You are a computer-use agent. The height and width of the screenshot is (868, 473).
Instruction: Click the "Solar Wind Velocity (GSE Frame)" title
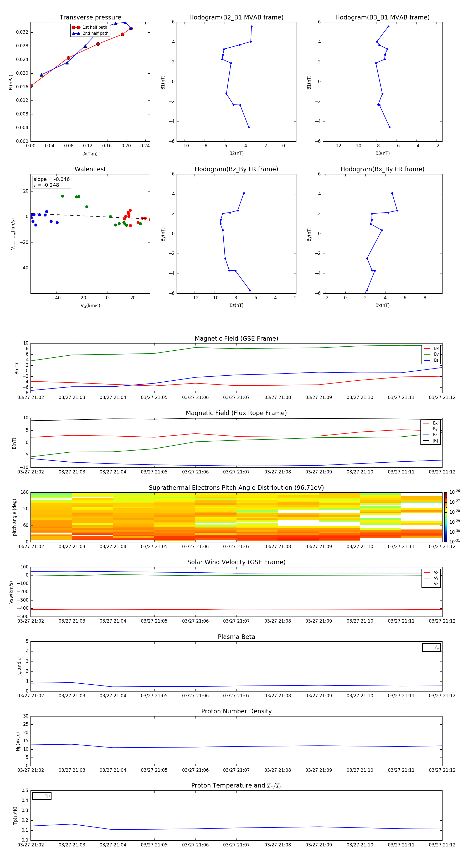tap(236, 562)
